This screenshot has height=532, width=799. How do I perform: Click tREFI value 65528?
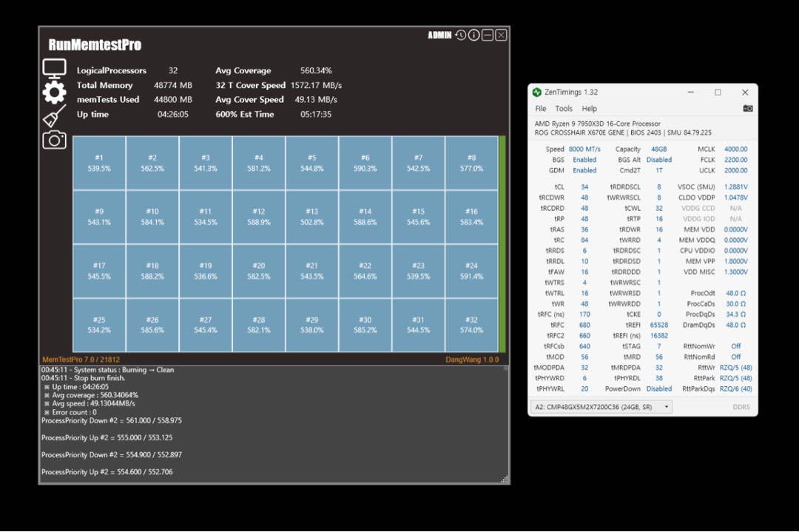(659, 325)
